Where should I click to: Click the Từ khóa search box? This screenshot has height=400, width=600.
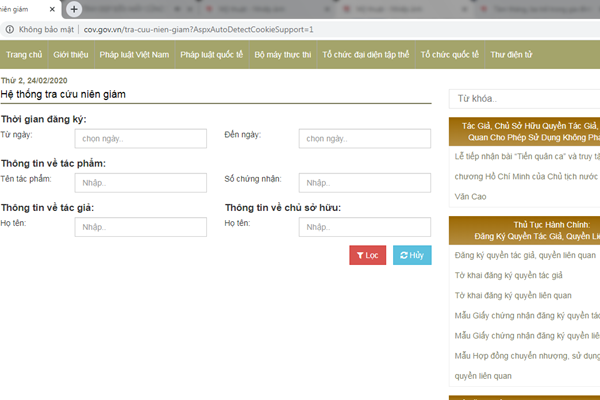click(x=525, y=99)
